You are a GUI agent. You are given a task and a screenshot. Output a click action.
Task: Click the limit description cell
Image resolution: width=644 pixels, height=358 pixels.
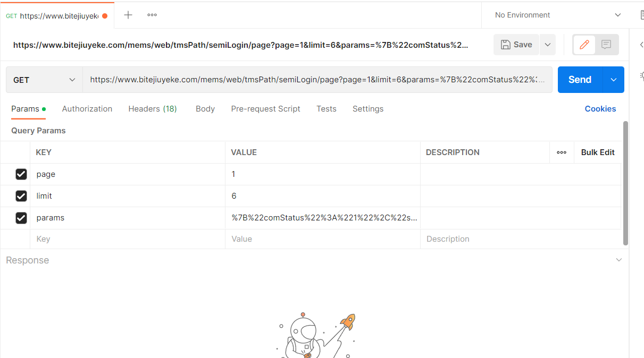(x=521, y=196)
